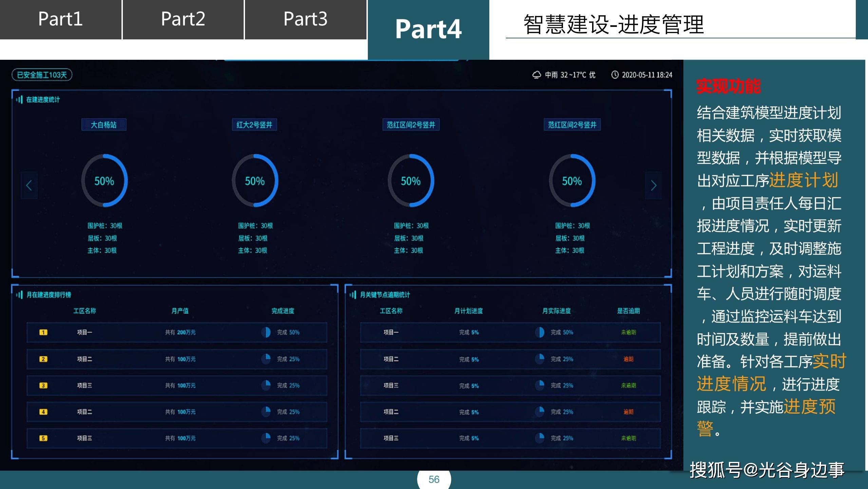
Task: Click the 是否逾期 column header
Action: (628, 311)
